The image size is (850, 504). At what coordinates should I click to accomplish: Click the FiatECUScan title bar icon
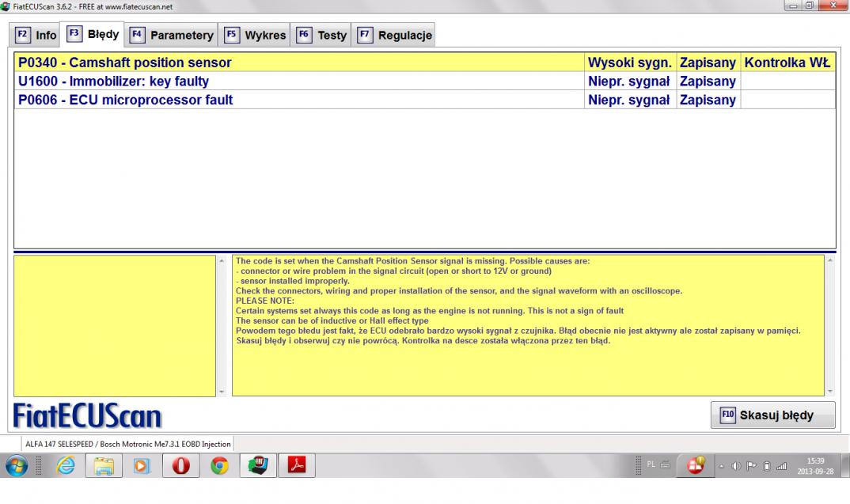pos(6,6)
